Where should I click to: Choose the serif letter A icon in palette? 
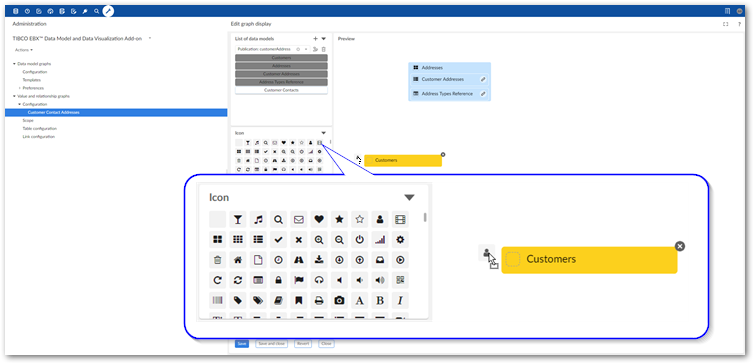pyautogui.click(x=359, y=301)
